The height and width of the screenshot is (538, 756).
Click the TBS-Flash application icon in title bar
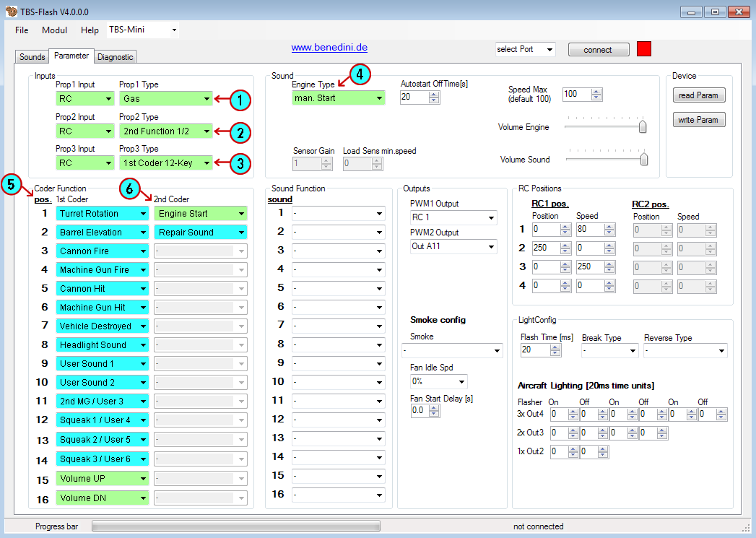coord(11,12)
